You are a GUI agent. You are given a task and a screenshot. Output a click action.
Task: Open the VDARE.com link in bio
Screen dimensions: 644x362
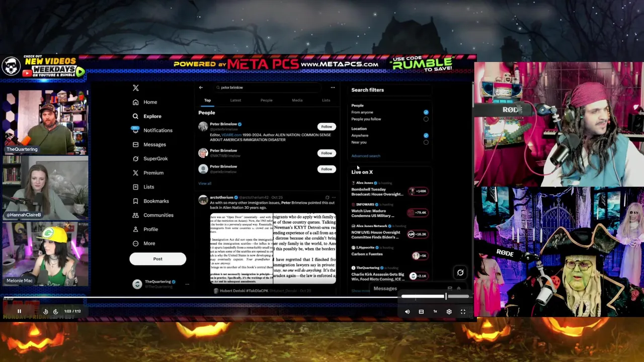point(231,135)
